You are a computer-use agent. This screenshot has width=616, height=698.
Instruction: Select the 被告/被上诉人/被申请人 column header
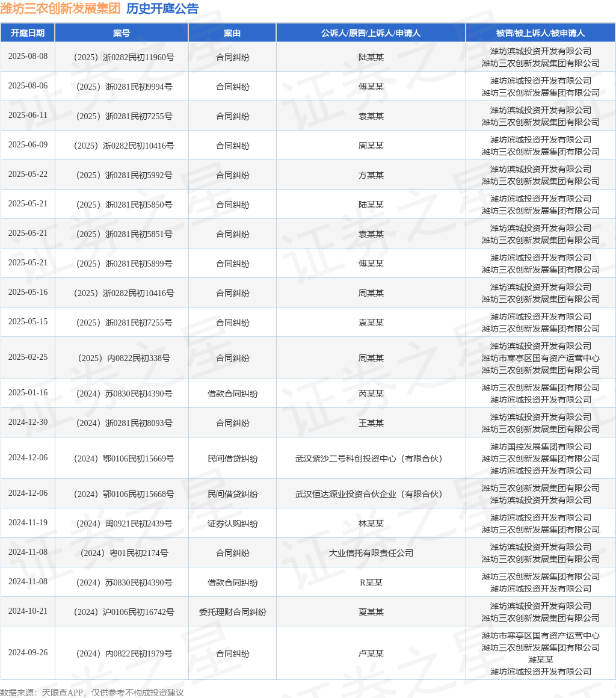point(540,33)
